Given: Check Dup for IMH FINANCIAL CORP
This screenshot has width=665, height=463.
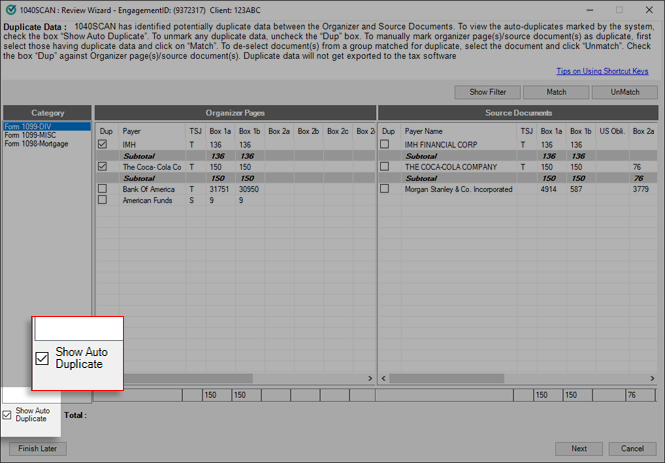Looking at the screenshot, I should coord(385,144).
